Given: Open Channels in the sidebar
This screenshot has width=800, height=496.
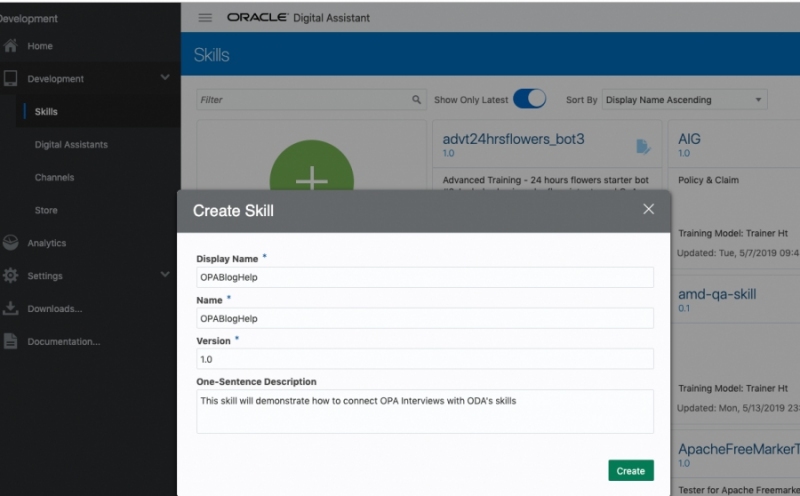Looking at the screenshot, I should pos(55,178).
